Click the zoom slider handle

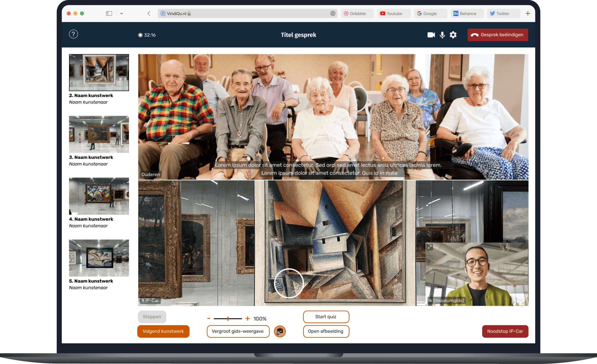[x=228, y=319]
